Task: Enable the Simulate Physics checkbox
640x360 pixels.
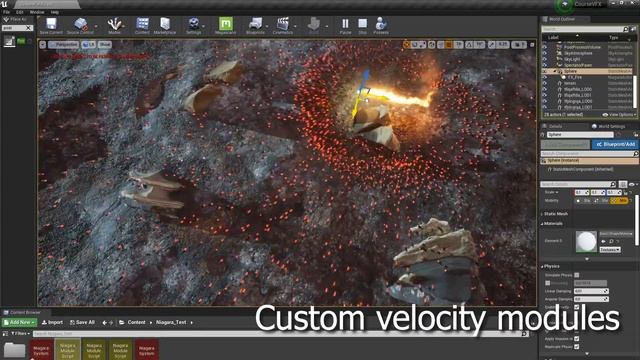Action: [577, 275]
